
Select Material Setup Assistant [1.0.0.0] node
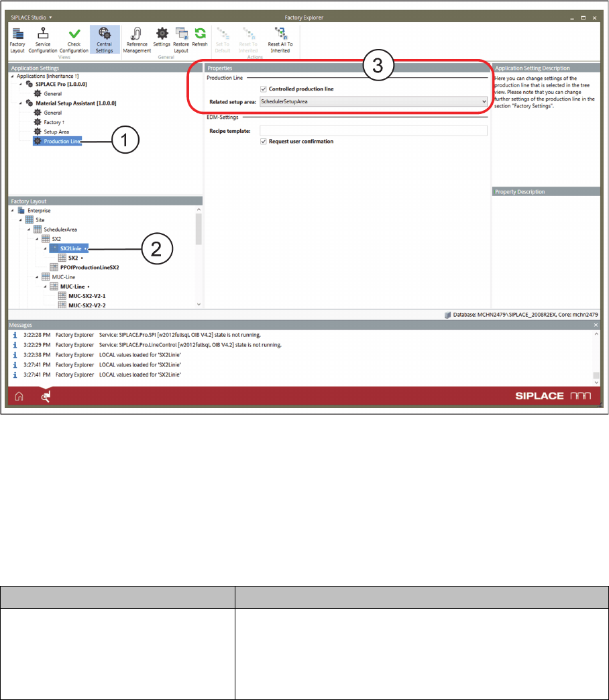click(x=76, y=103)
